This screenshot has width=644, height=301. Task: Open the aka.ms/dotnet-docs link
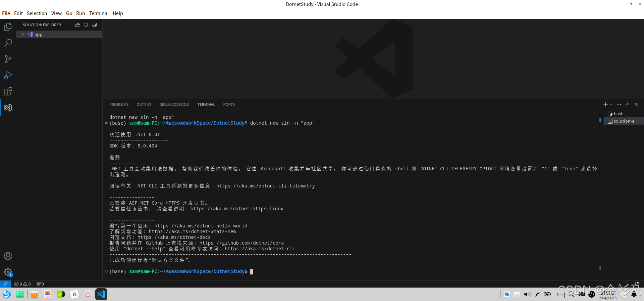point(174,237)
